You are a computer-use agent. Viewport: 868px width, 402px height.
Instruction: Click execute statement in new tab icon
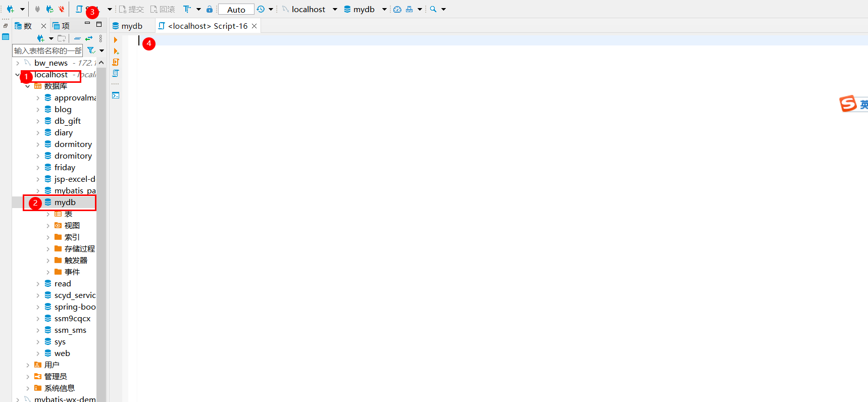click(116, 51)
